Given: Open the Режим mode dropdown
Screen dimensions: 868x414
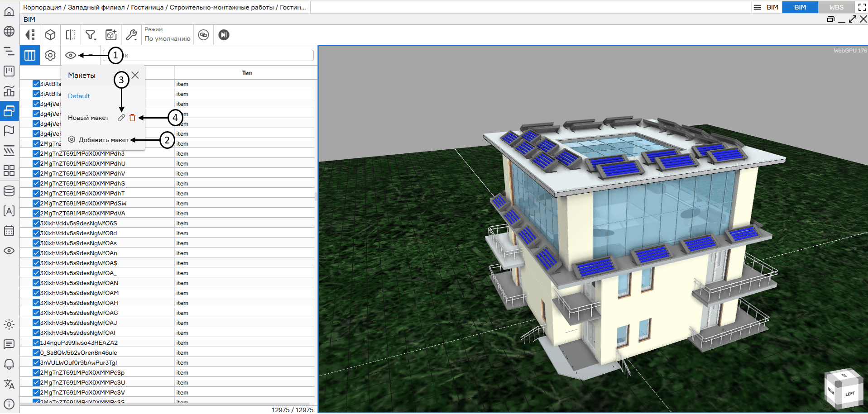Looking at the screenshot, I should pos(167,35).
